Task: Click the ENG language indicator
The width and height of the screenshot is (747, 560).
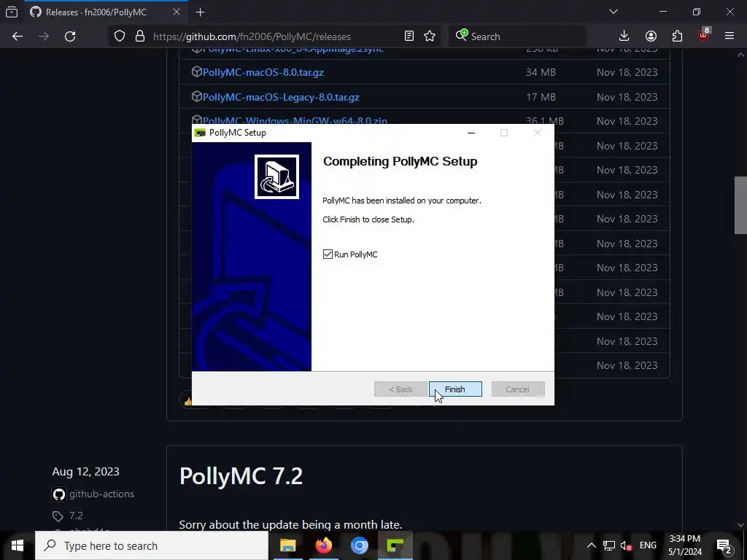Action: pyautogui.click(x=648, y=545)
